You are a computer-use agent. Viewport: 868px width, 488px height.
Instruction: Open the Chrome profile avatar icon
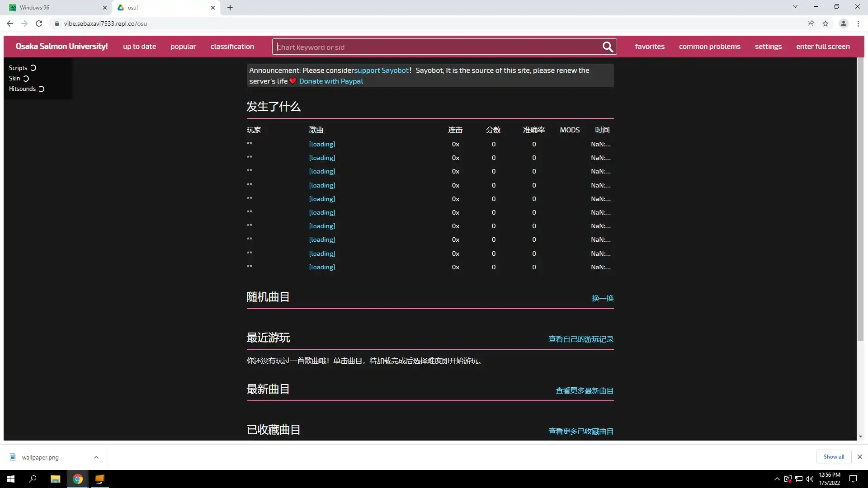click(843, 23)
